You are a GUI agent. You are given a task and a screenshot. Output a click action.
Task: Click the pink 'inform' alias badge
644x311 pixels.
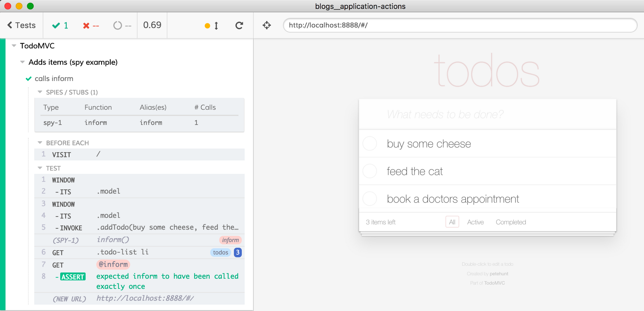click(x=230, y=240)
